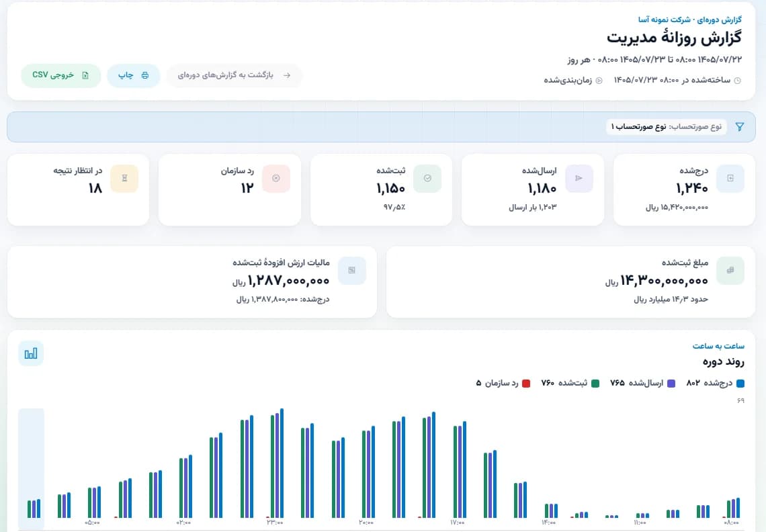This screenshot has height=532, width=766.
Task: Click the ۱,۱۸۰ sent count value
Action: point(542,188)
